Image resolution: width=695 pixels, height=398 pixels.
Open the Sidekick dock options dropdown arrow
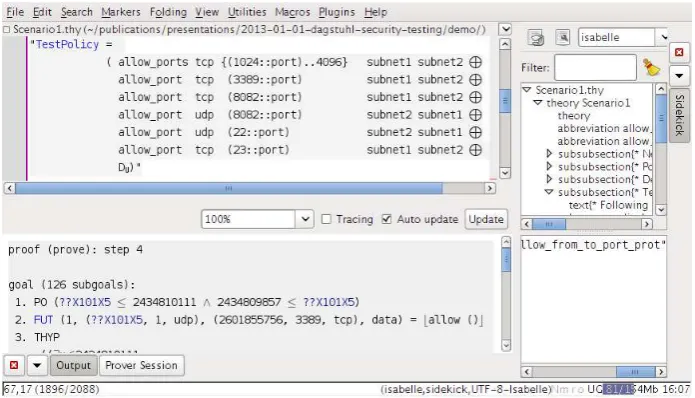point(679,76)
